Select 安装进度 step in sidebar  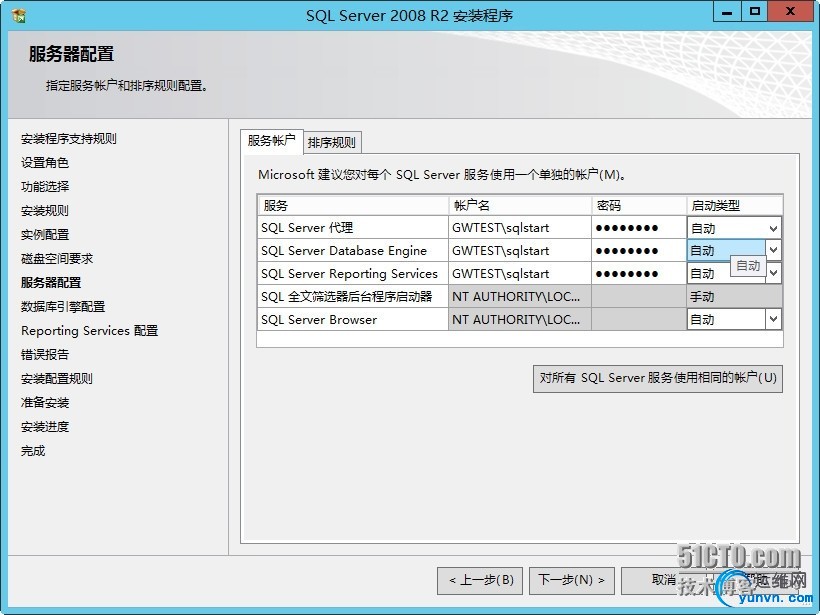pyautogui.click(x=45, y=427)
